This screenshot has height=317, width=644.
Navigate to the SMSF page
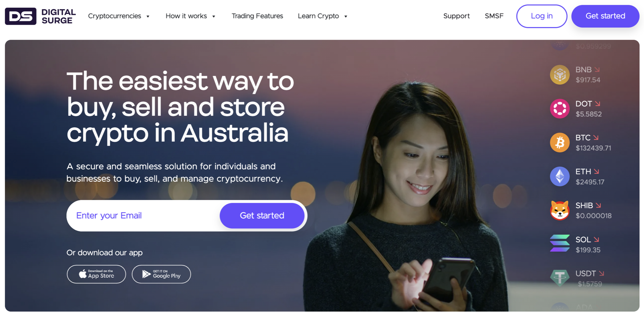pyautogui.click(x=494, y=16)
